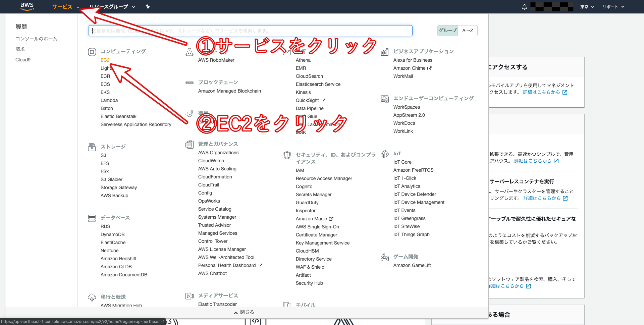Open the サポート dropdown menu
The height and width of the screenshot is (325, 644).
613,7
